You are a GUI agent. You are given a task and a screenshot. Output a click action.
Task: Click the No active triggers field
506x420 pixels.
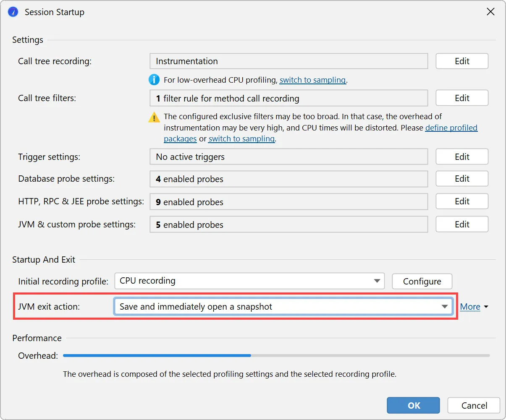click(x=289, y=157)
